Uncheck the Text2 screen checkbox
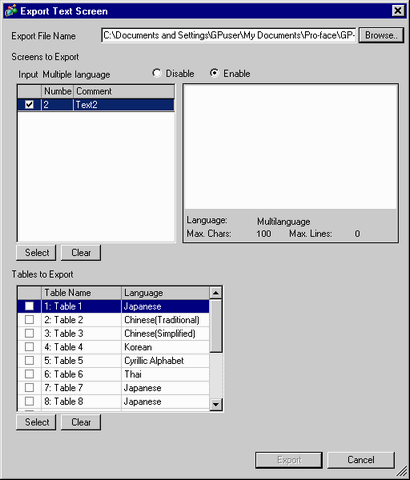Screen dimensions: 410x480 pyautogui.click(x=29, y=105)
